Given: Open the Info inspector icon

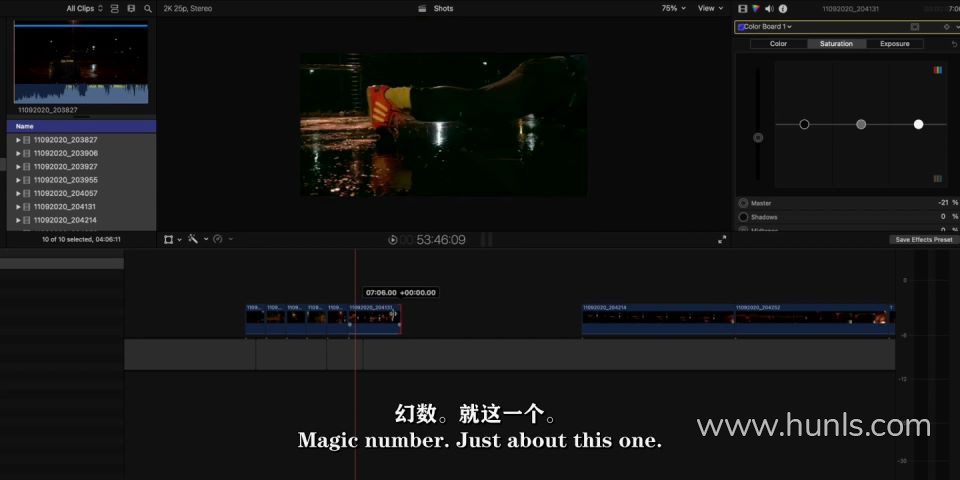Looking at the screenshot, I should click(x=783, y=9).
